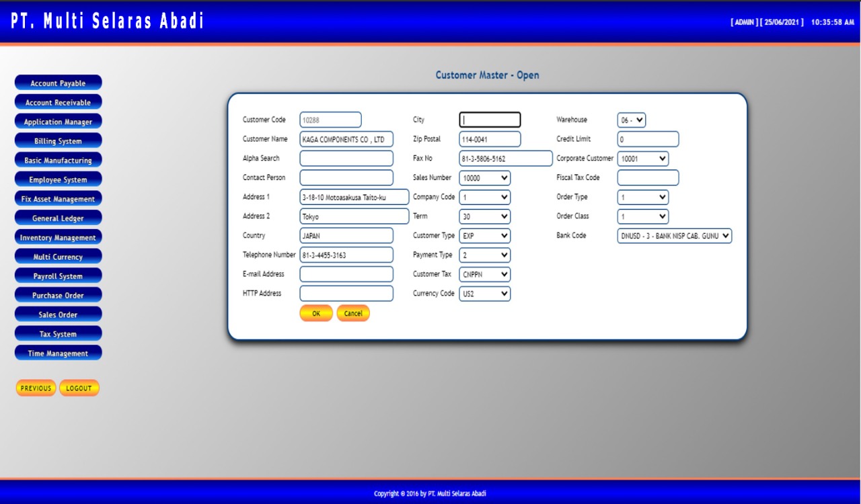This screenshot has width=861, height=504.
Task: Open the Account Receivable module
Action: (58, 102)
